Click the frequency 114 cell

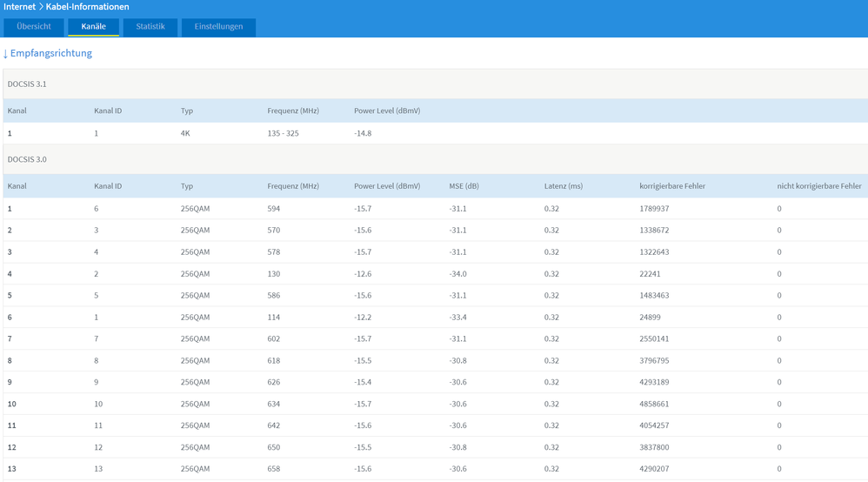click(x=274, y=318)
